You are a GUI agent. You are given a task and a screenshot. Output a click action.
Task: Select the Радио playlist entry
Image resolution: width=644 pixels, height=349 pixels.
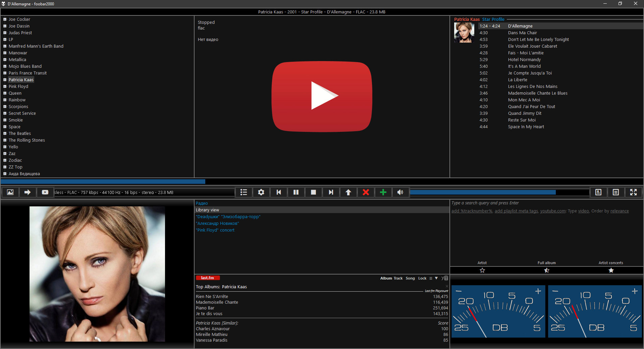click(202, 203)
